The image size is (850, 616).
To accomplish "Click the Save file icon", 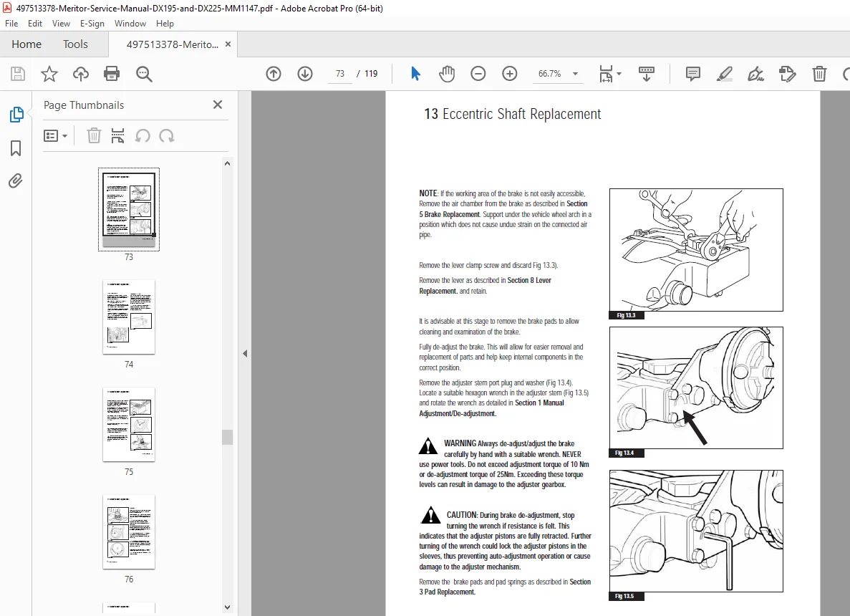I will coord(18,74).
